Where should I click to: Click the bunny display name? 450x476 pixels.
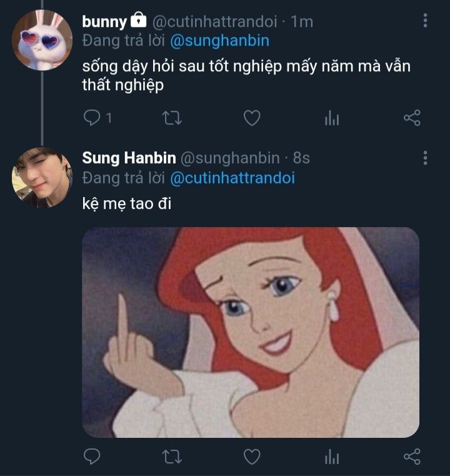click(x=104, y=22)
